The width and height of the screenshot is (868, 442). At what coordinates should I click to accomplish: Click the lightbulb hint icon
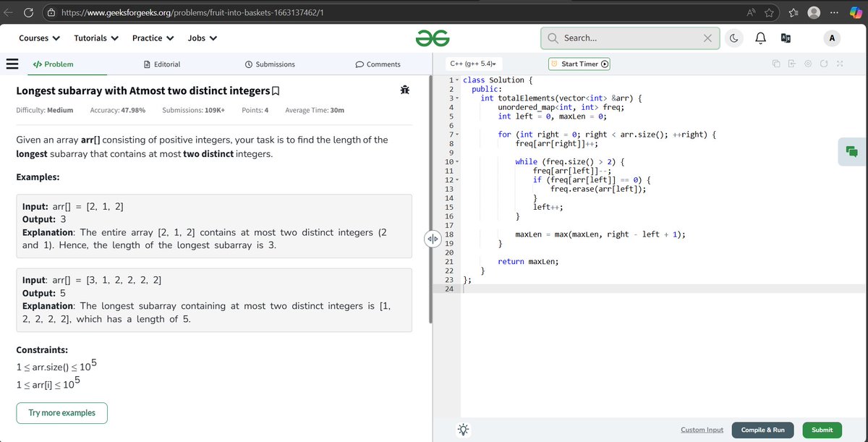pos(463,430)
